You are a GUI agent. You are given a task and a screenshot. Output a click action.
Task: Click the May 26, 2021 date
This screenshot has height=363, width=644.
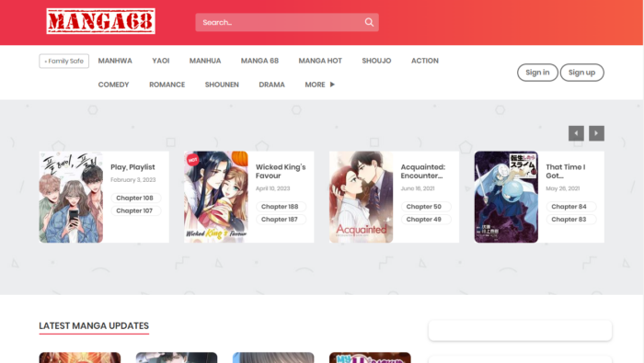click(562, 188)
